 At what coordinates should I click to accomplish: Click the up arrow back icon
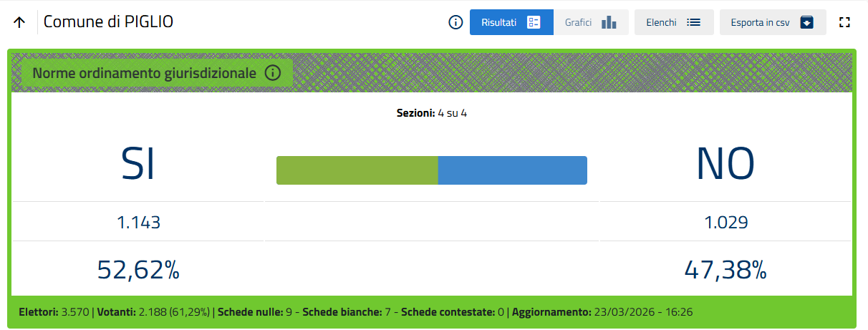coord(19,22)
